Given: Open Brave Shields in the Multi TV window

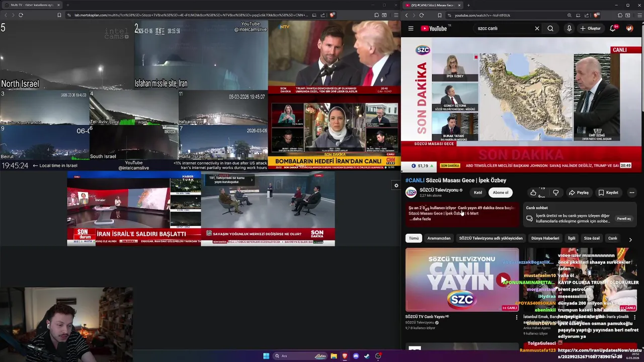Looking at the screenshot, I should coord(332,15).
